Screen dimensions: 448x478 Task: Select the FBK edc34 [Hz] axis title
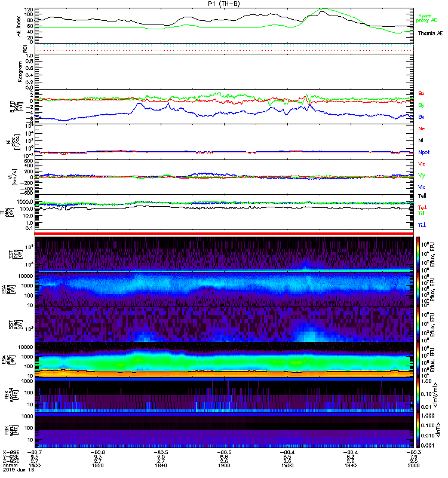[11, 395]
